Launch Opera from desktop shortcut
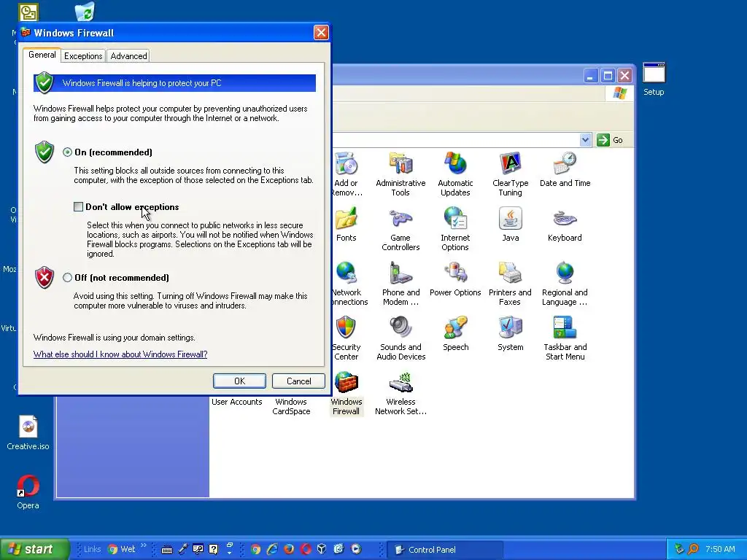This screenshot has height=560, width=747. 28,492
